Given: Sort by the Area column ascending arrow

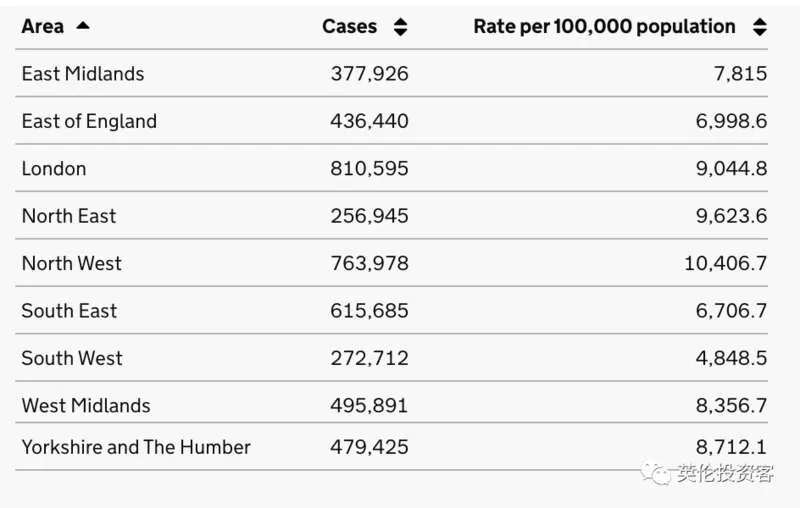Looking at the screenshot, I should [83, 26].
